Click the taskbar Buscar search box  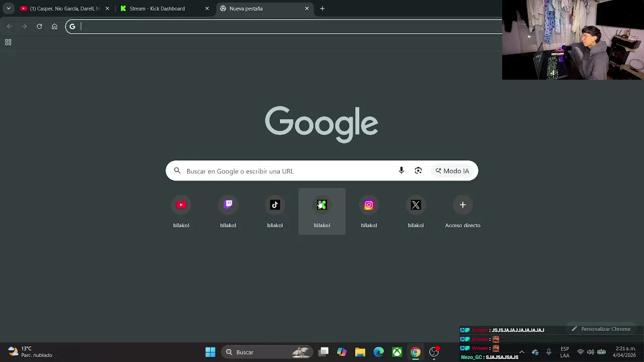pos(267,352)
